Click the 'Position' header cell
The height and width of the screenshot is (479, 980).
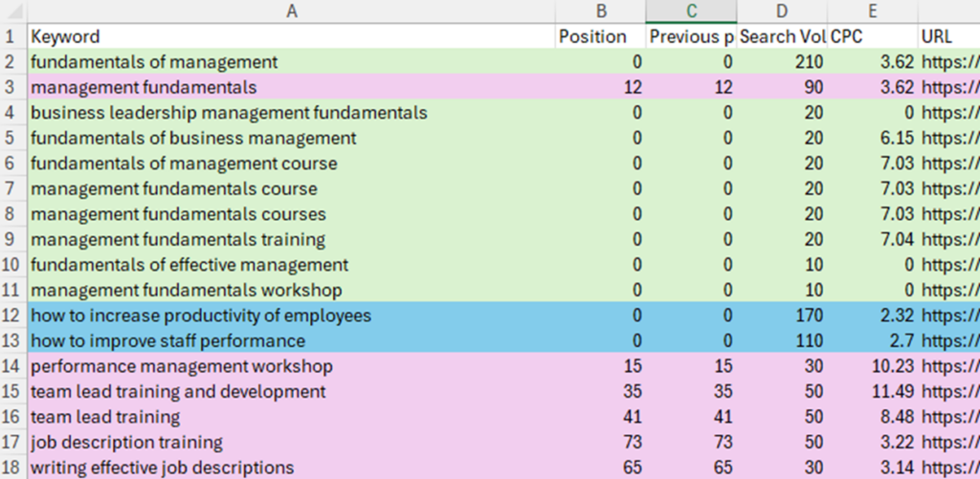pos(600,36)
